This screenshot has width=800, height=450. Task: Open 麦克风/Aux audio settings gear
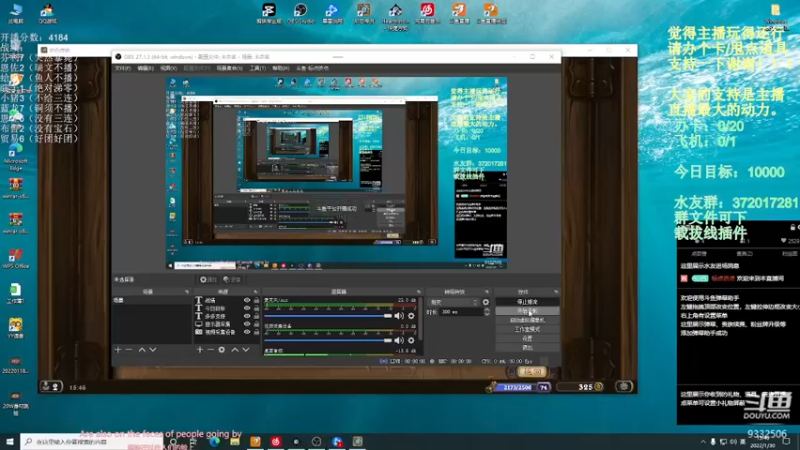pos(411,316)
